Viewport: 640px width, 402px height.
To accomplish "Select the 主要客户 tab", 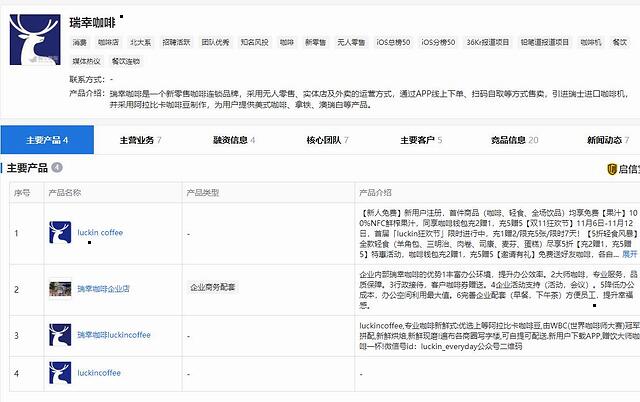I will click(x=421, y=140).
